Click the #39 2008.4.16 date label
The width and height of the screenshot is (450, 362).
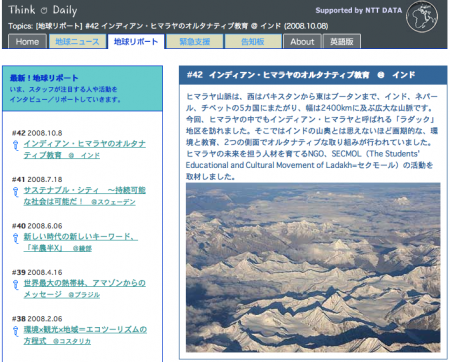37,272
